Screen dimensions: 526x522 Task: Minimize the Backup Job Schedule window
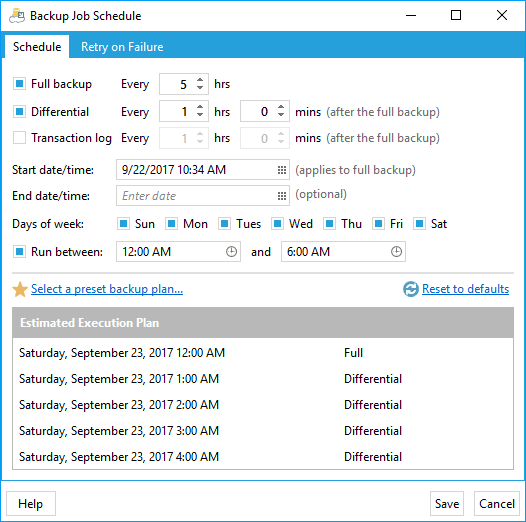point(411,15)
